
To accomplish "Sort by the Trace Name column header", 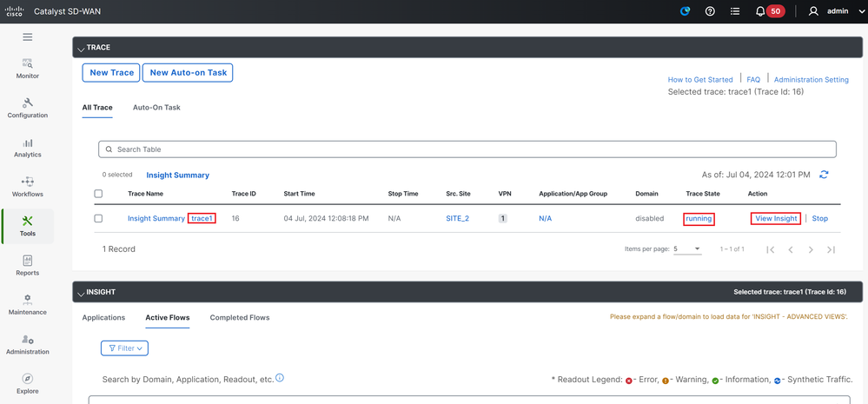I will click(x=146, y=194).
